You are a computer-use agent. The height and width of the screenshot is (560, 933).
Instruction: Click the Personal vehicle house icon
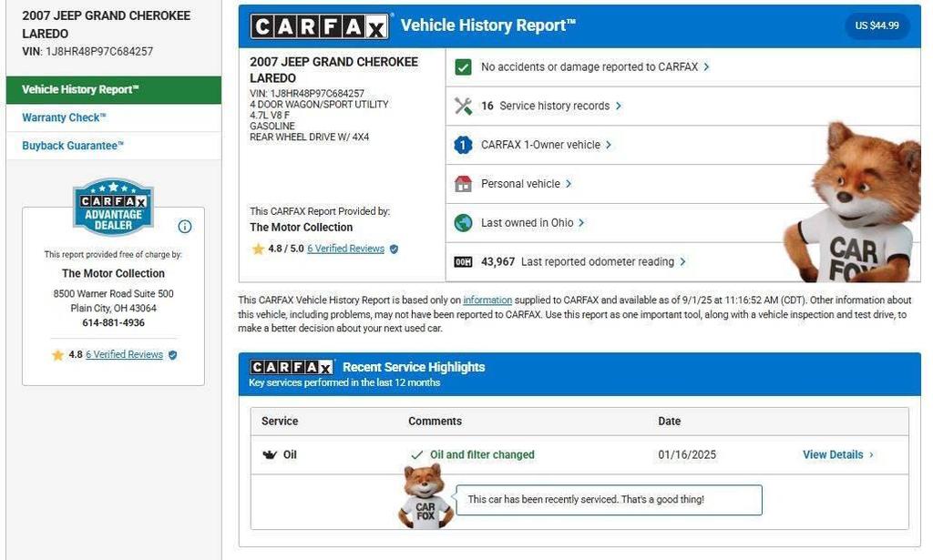(463, 184)
